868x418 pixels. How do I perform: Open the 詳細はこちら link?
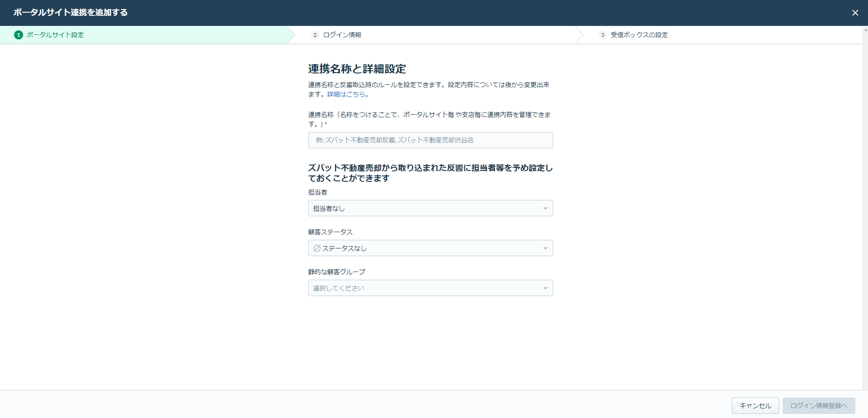pos(346,94)
